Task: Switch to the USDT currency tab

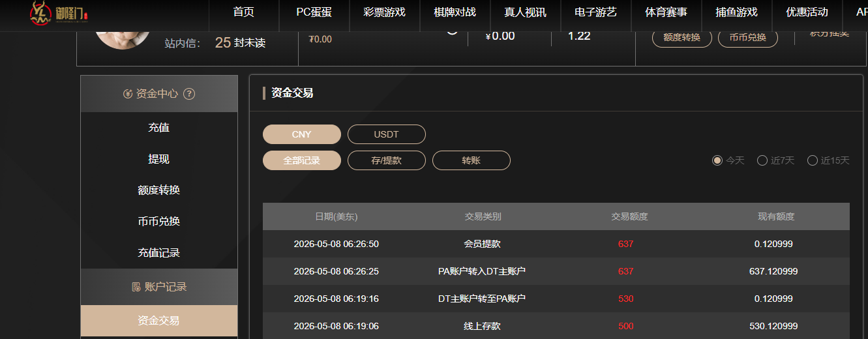Action: 387,134
